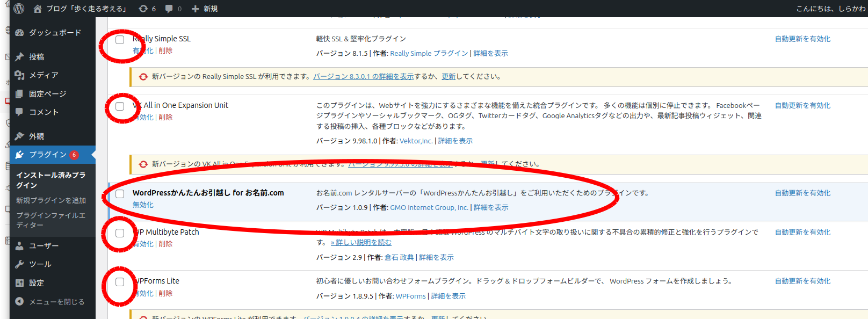Open the updates icon showing 6
Screen dimensions: 868x319
pos(147,9)
